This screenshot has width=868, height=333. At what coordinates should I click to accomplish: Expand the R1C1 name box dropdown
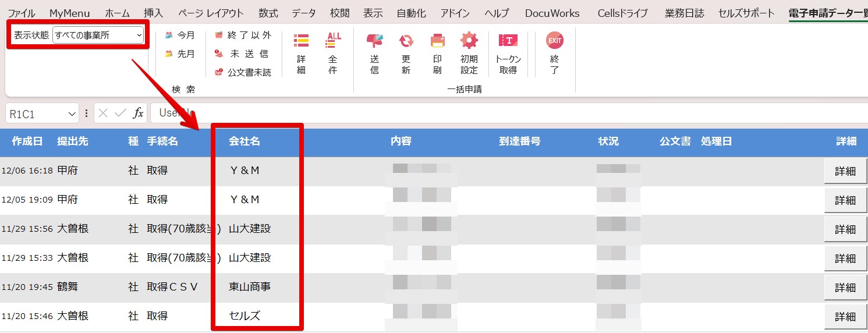(72, 114)
